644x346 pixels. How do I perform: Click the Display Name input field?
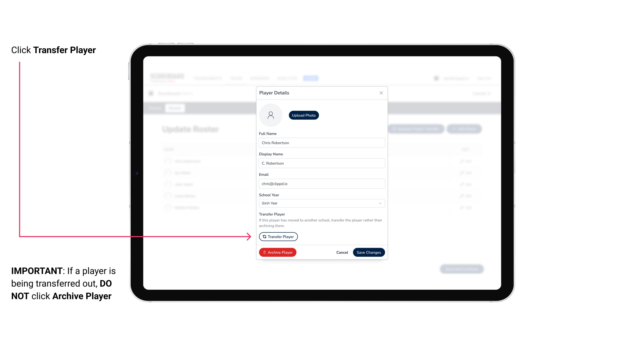tap(321, 163)
